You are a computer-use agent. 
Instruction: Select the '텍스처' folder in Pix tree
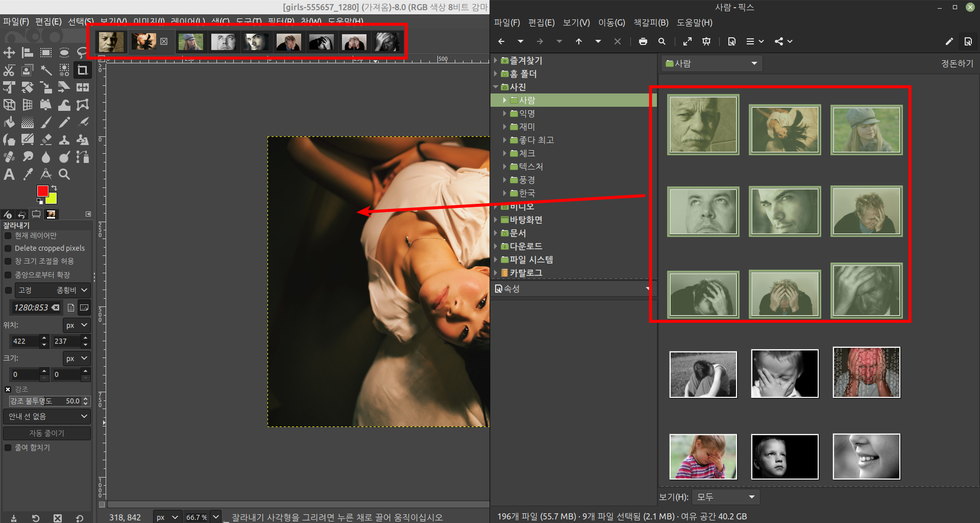(531, 167)
